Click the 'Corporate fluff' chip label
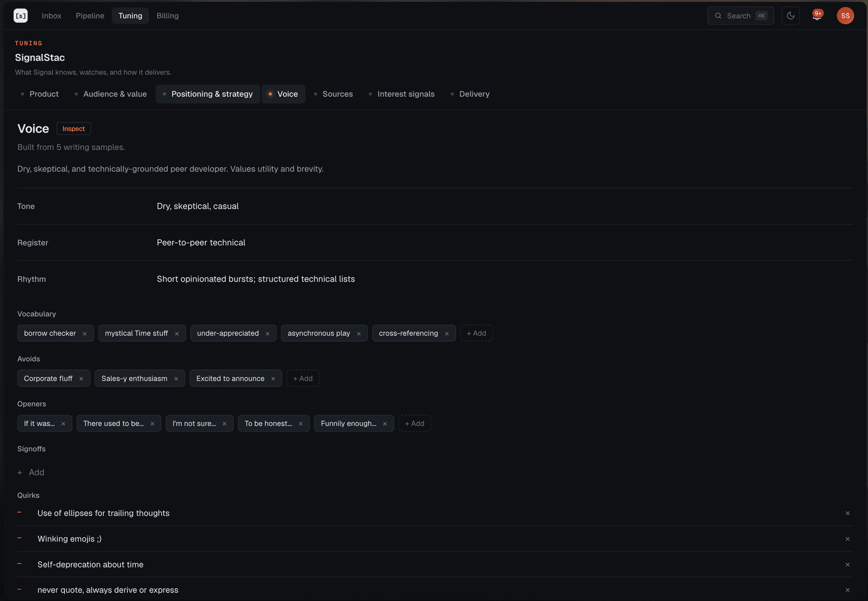 [48, 378]
